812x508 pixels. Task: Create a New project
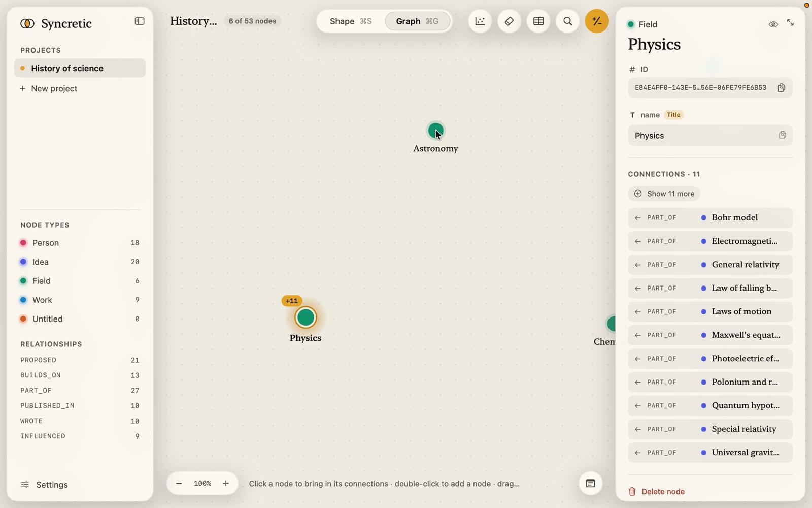(49, 89)
